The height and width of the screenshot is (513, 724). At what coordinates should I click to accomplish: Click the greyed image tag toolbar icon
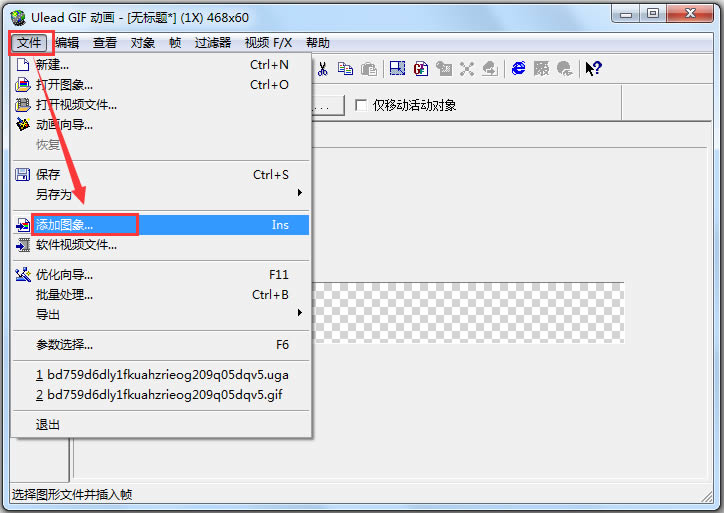pos(444,69)
